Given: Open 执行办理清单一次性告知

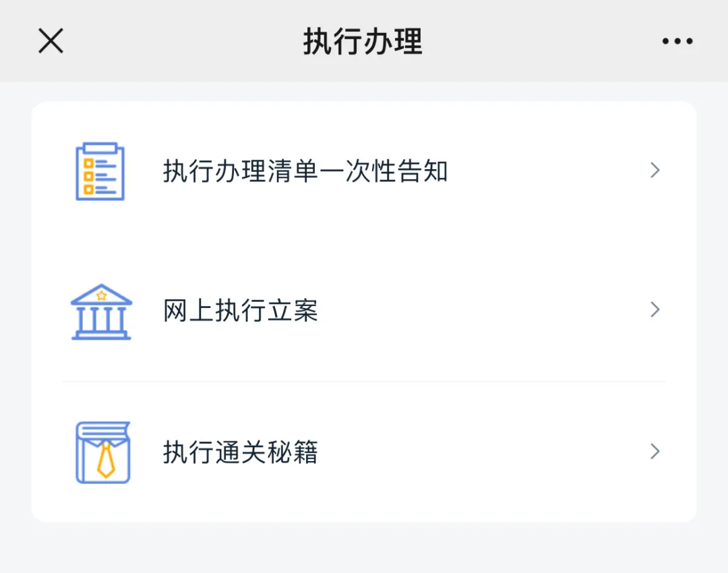Looking at the screenshot, I should [x=364, y=171].
